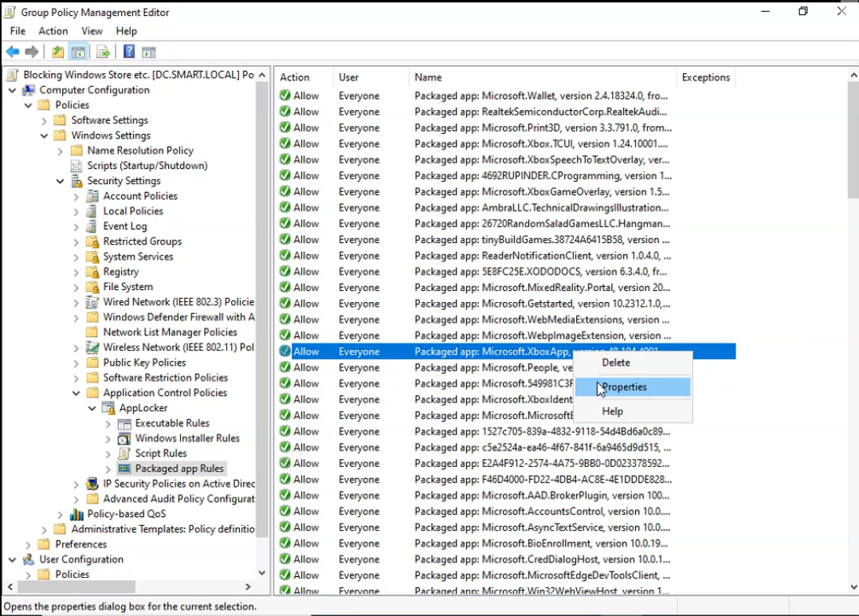This screenshot has width=859, height=616.
Task: Click tree pane scroll-right arrow
Action: point(248,587)
